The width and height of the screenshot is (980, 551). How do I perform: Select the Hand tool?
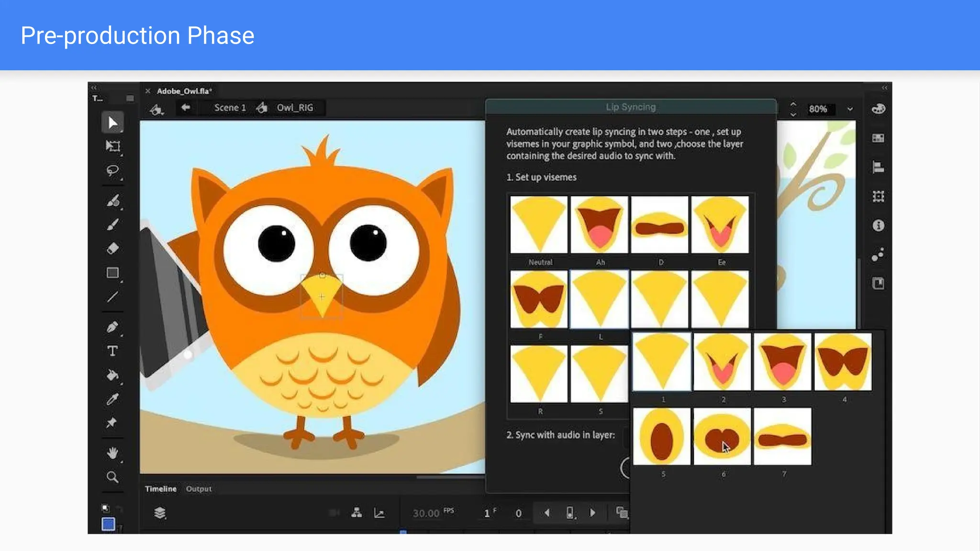[x=113, y=453]
